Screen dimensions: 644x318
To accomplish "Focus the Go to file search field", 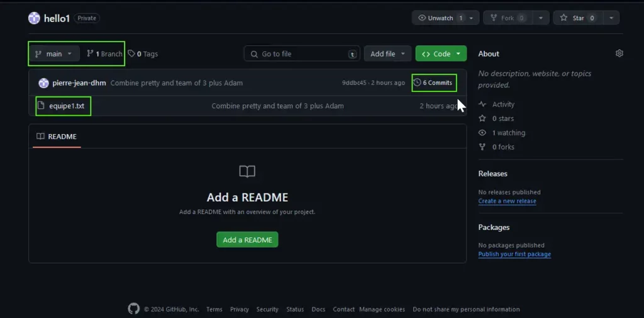I will (x=302, y=54).
